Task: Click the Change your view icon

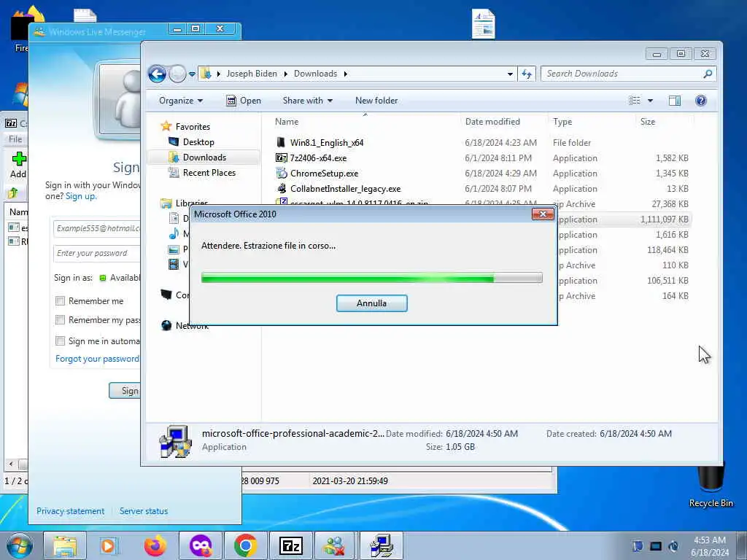Action: tap(635, 101)
